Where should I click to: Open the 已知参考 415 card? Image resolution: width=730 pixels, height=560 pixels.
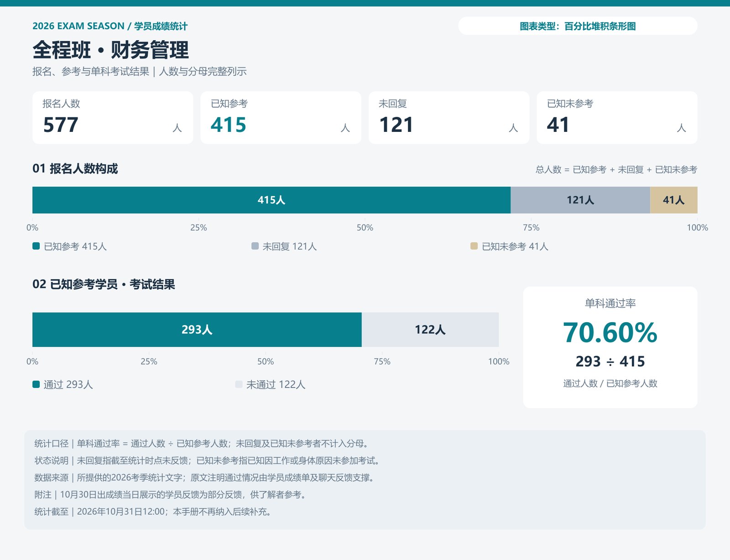click(x=281, y=118)
